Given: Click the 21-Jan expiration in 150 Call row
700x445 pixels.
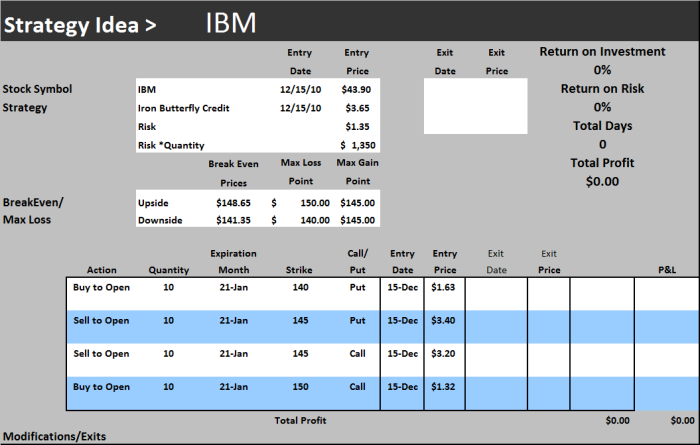Looking at the screenshot, I should click(x=233, y=387).
